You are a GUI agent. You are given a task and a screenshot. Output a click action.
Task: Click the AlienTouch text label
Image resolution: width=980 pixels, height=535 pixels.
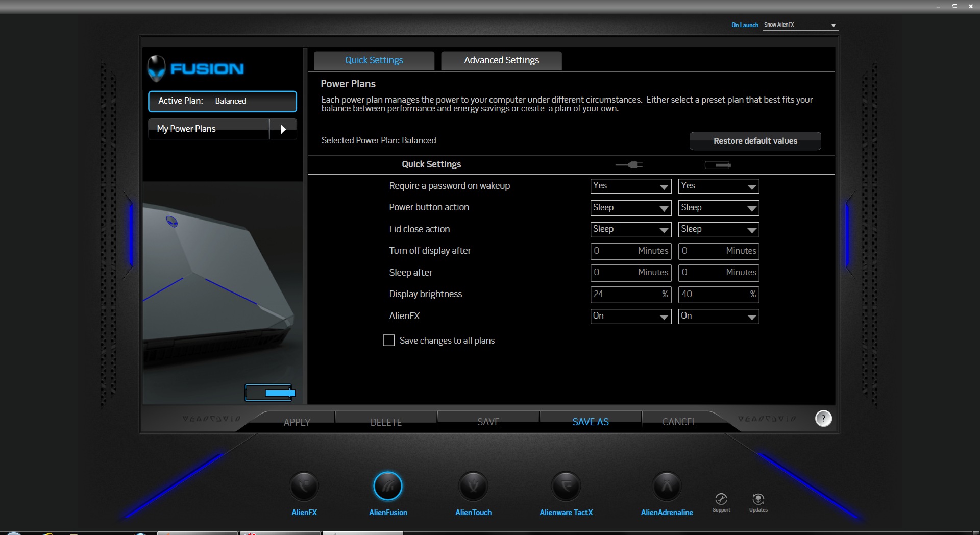coord(473,512)
